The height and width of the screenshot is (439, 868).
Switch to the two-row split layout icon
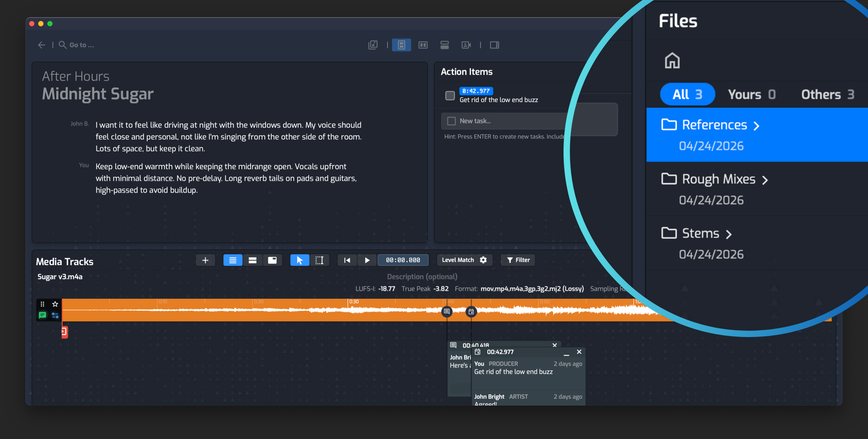445,45
